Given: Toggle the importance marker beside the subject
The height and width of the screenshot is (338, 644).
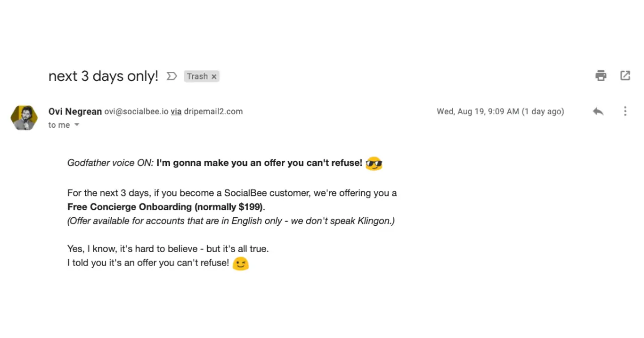Looking at the screenshot, I should click(x=172, y=76).
